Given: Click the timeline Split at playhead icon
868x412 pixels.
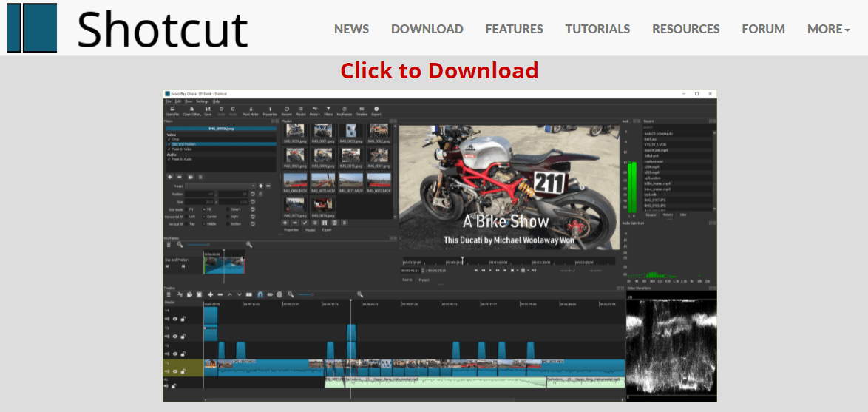Looking at the screenshot, I should (x=249, y=294).
